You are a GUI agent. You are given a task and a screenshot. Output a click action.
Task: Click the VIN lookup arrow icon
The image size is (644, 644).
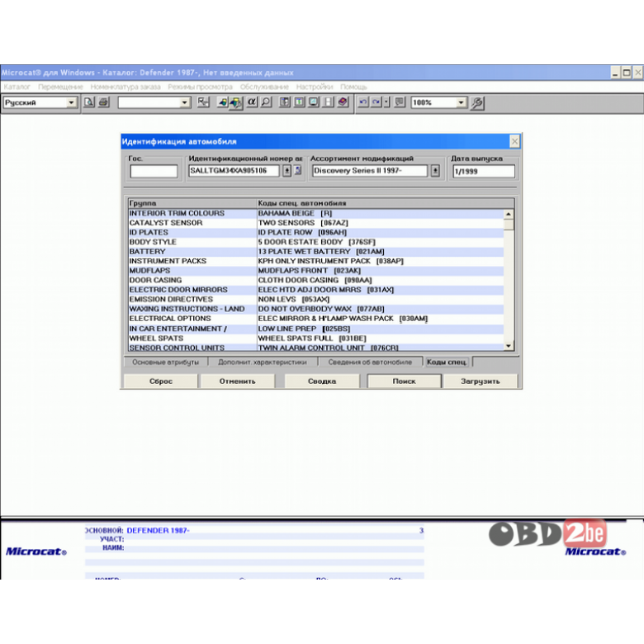286,170
